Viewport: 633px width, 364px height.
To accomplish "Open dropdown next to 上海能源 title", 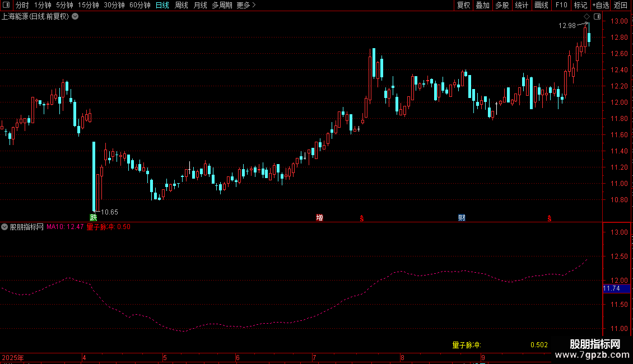I will coord(75,17).
